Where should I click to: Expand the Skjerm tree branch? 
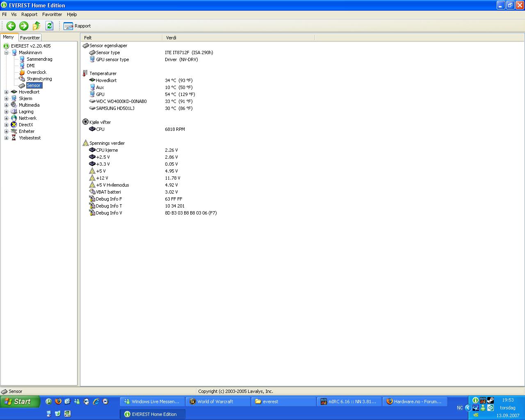click(6, 98)
